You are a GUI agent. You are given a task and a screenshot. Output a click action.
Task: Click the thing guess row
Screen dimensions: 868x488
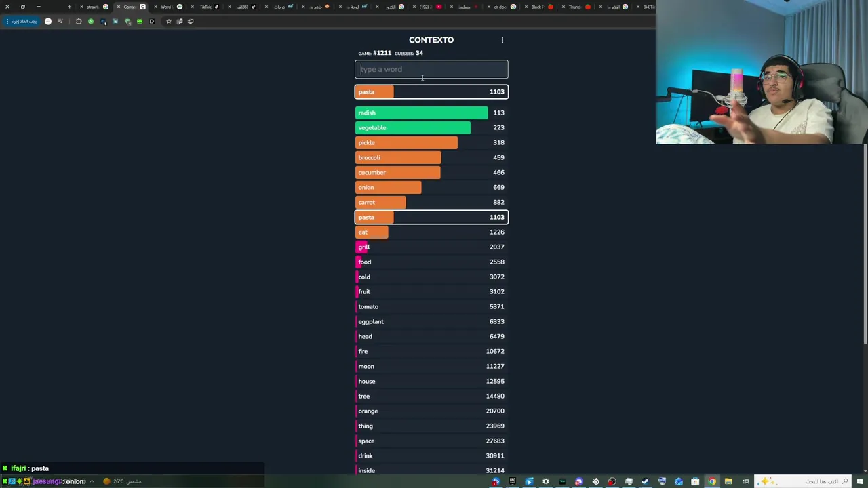point(431,426)
